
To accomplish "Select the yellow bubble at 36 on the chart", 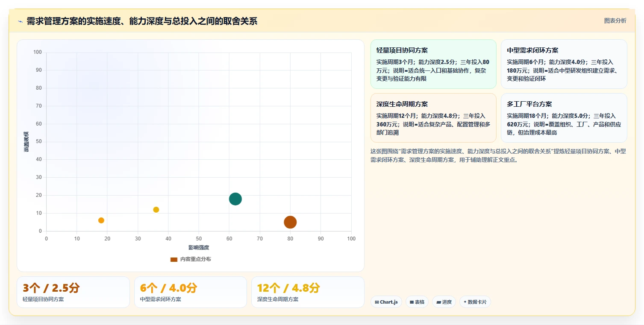I will [156, 210].
